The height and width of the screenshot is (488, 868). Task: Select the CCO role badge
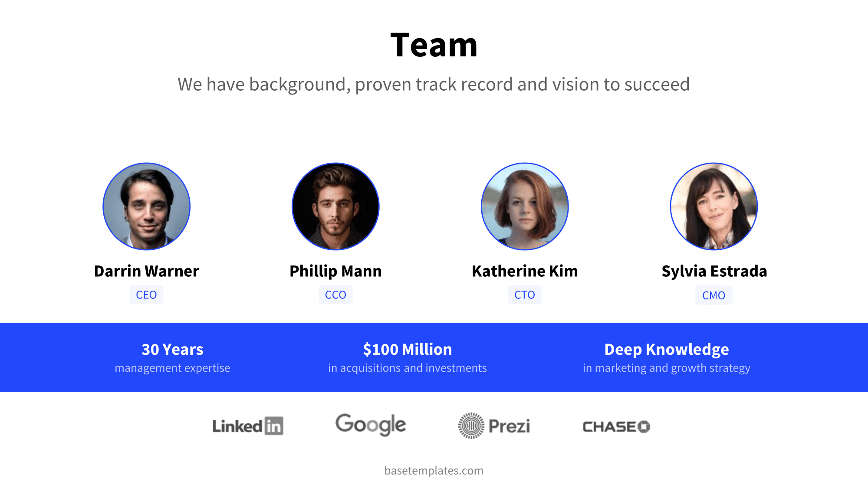tap(335, 295)
